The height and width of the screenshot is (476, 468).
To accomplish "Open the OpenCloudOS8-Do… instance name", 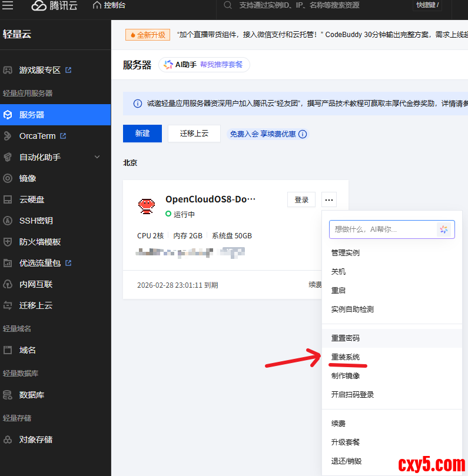I will click(x=210, y=199).
